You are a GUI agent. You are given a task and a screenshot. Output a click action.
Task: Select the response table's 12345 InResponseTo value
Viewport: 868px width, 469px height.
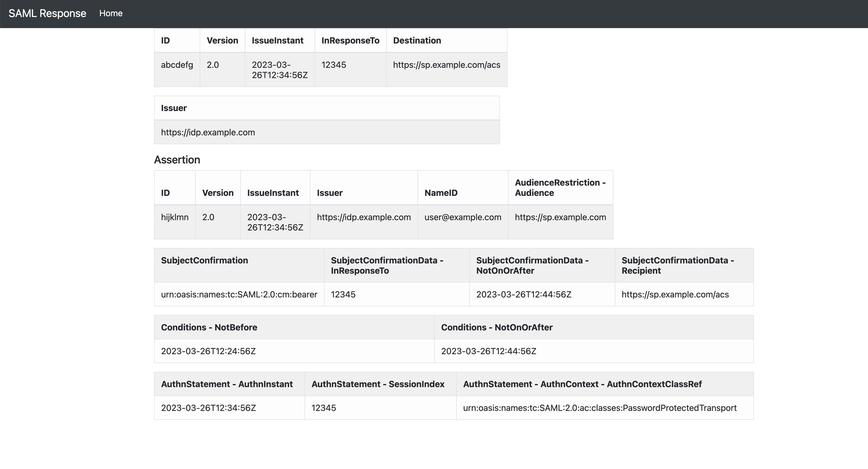pos(350,70)
